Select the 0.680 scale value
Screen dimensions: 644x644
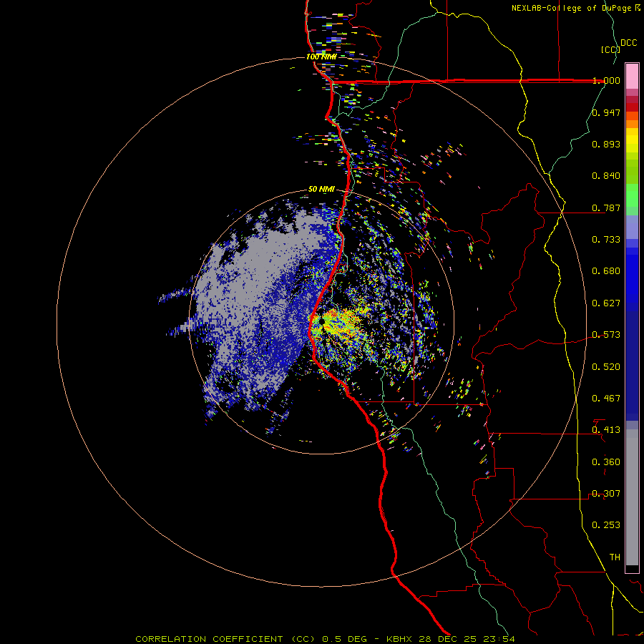tap(606, 271)
